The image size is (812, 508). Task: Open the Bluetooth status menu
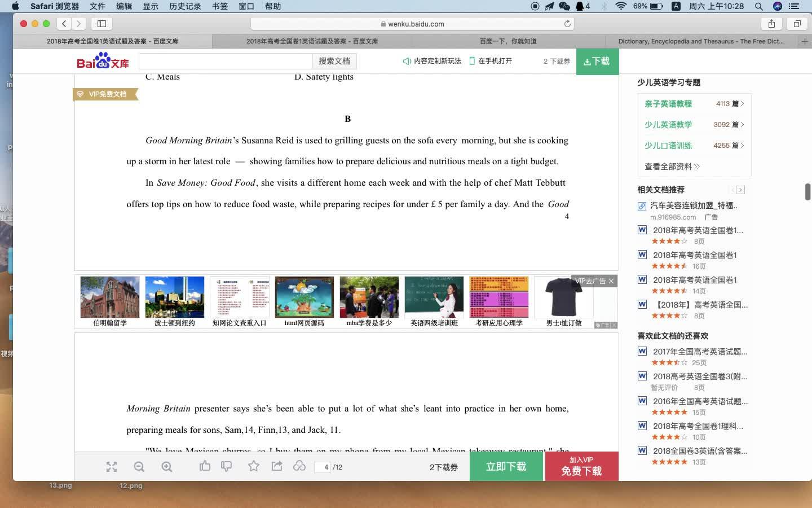[604, 6]
